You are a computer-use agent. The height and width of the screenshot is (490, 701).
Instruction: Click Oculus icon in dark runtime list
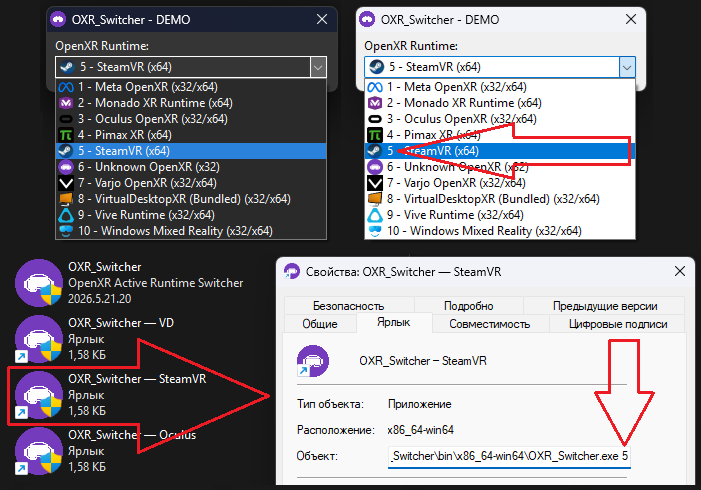click(66, 119)
